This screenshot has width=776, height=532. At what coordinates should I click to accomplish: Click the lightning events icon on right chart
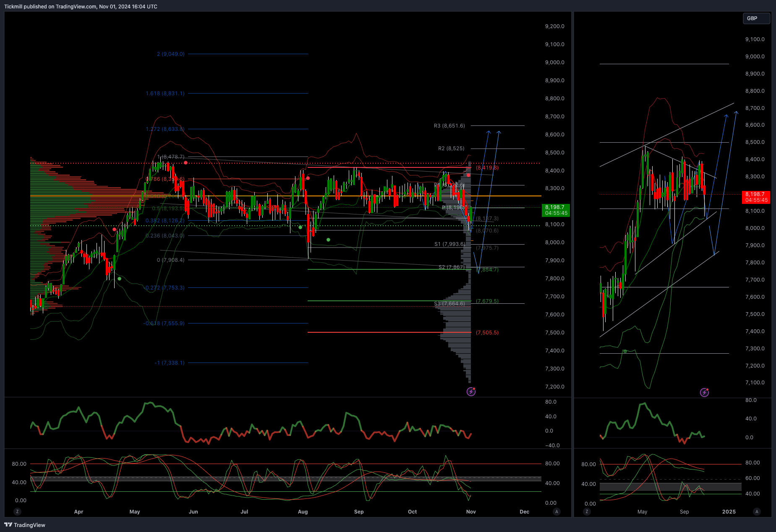coord(704,392)
